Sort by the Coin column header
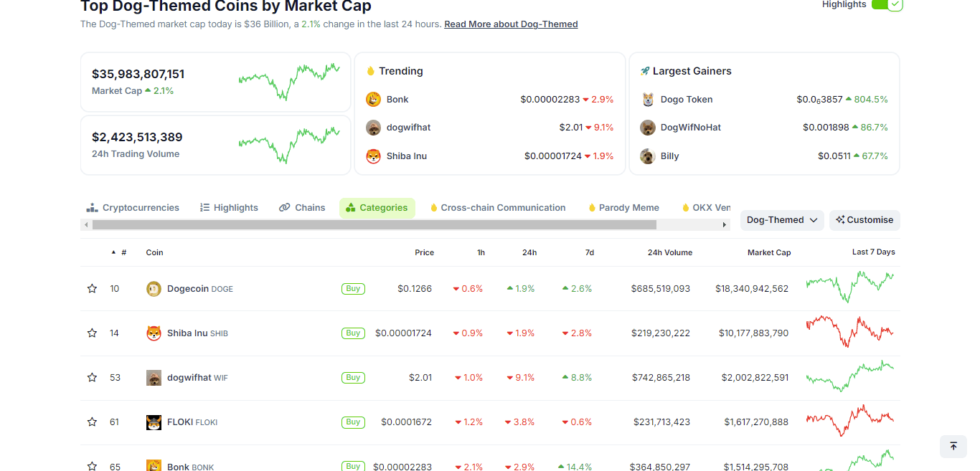The width and height of the screenshot is (980, 471). coord(154,252)
